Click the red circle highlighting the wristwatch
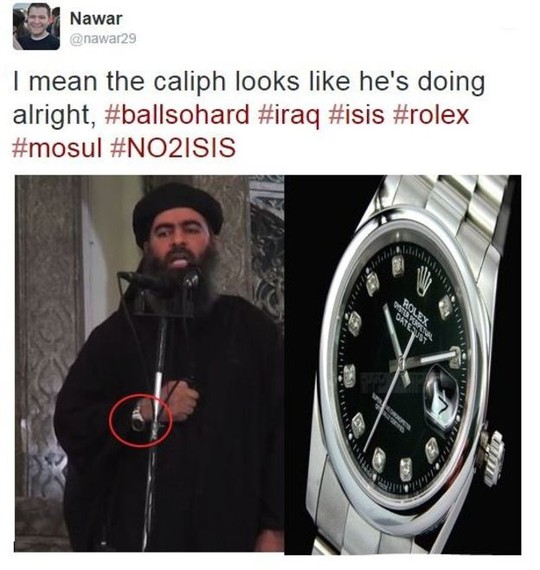Viewport: 540px width, 570px height. (x=141, y=420)
